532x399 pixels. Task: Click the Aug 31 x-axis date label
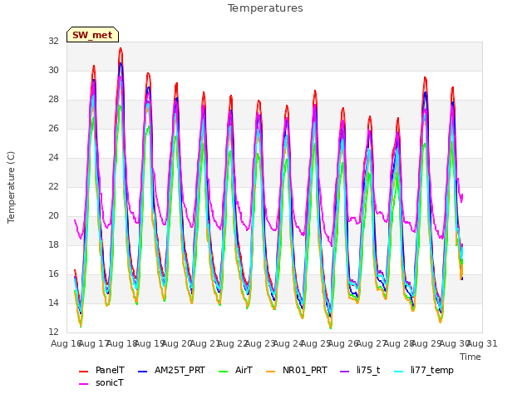482,343
